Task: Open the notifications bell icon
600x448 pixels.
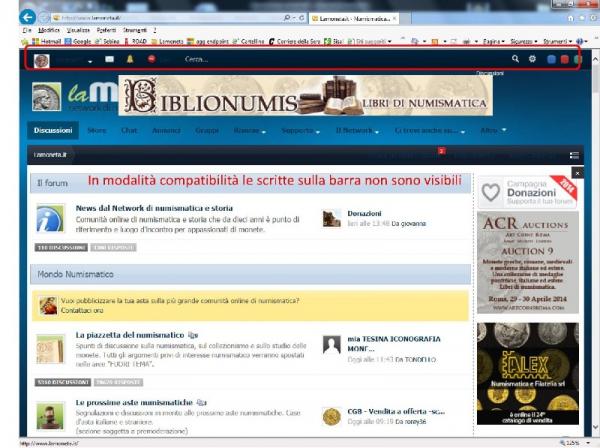Action: (x=130, y=59)
